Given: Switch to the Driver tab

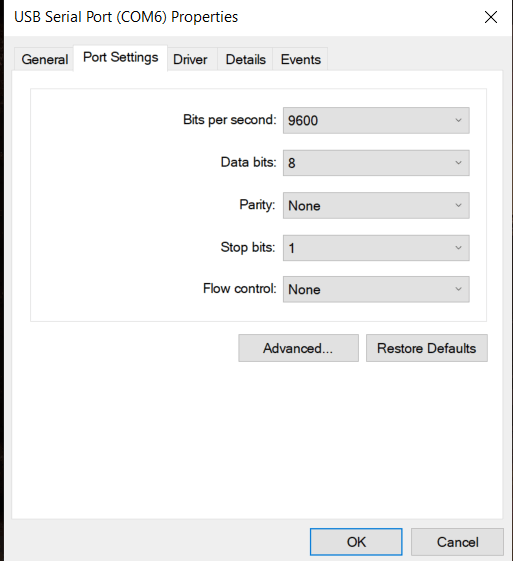Looking at the screenshot, I should 191,59.
